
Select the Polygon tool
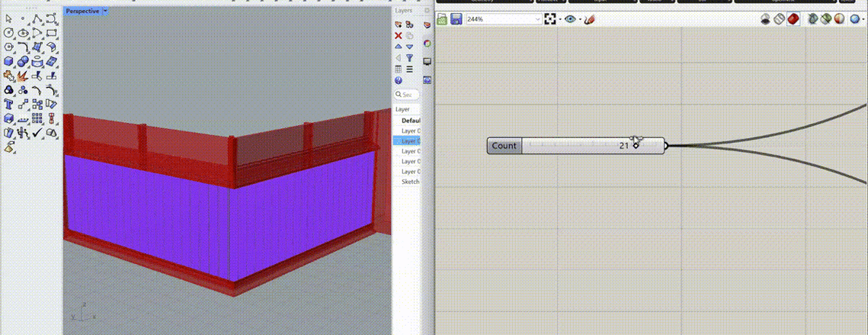click(9, 47)
